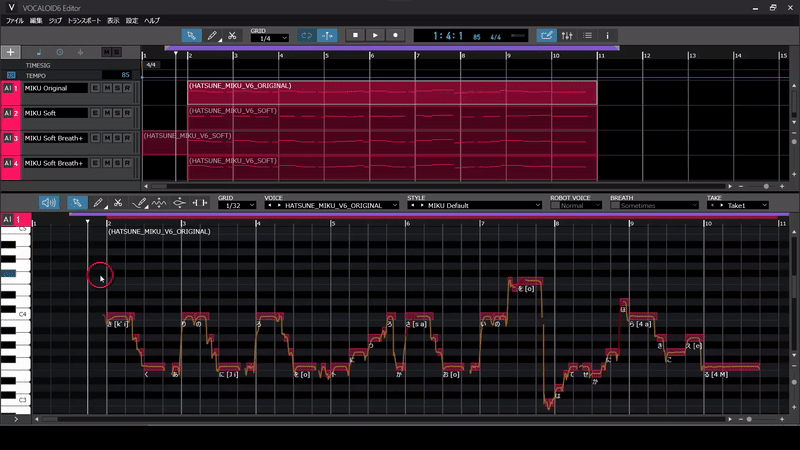The image size is (800, 450).
Task: Click the C4 piano key
Action: [15, 315]
